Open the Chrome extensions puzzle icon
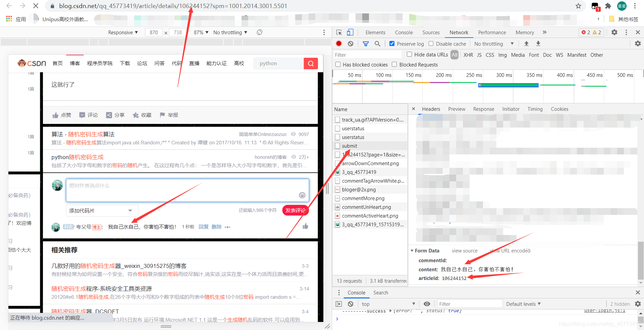644x330 pixels. [608, 6]
